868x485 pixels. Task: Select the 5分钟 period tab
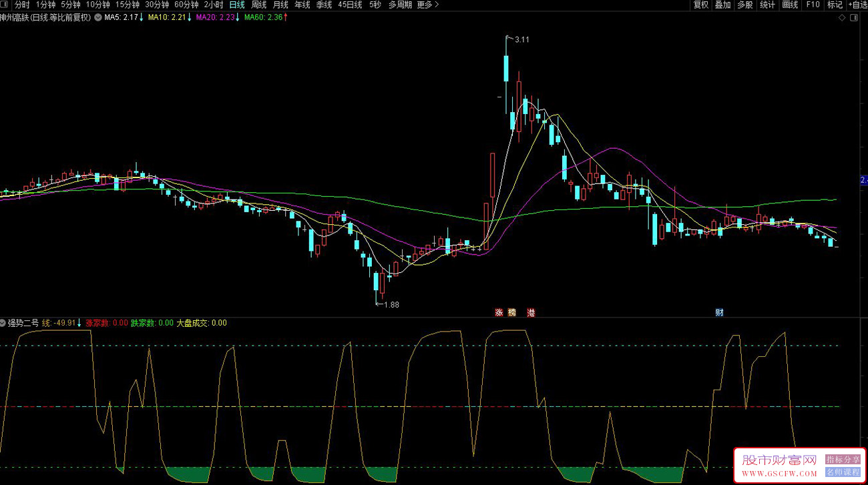pyautogui.click(x=71, y=5)
